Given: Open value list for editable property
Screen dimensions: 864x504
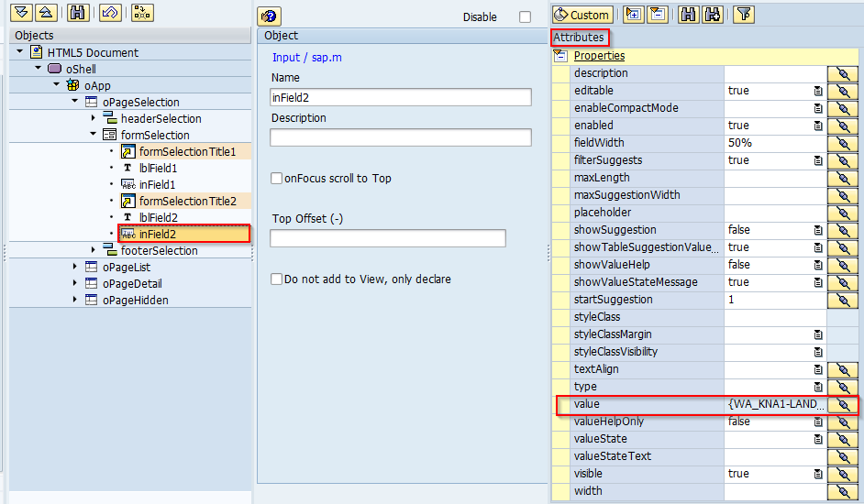Looking at the screenshot, I should pyautogui.click(x=817, y=91).
